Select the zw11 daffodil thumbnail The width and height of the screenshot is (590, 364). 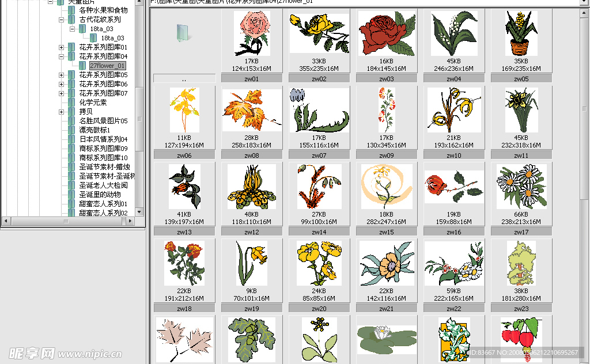[521, 110]
